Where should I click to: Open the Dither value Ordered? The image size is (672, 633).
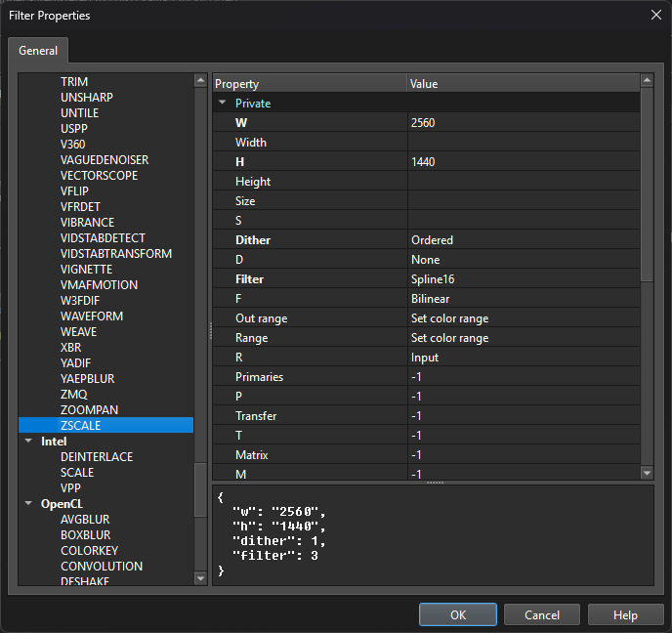coord(523,240)
